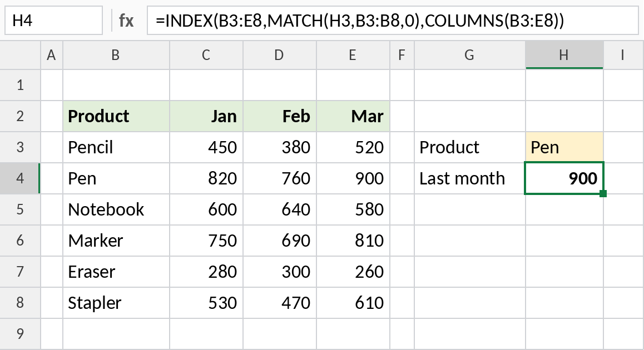Click Pen's Jan value 820

pyautogui.click(x=206, y=178)
